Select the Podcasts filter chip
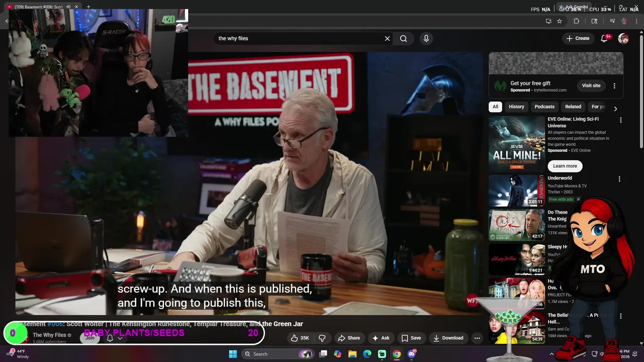 click(544, 107)
